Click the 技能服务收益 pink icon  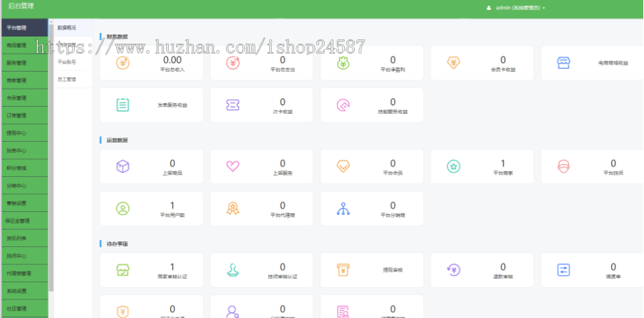pos(343,105)
